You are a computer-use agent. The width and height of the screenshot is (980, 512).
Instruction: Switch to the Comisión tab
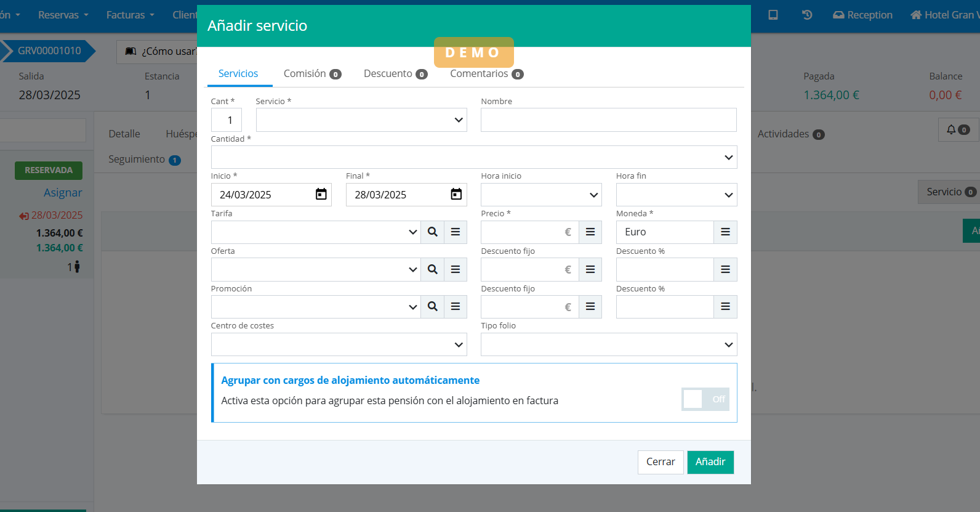coord(311,74)
